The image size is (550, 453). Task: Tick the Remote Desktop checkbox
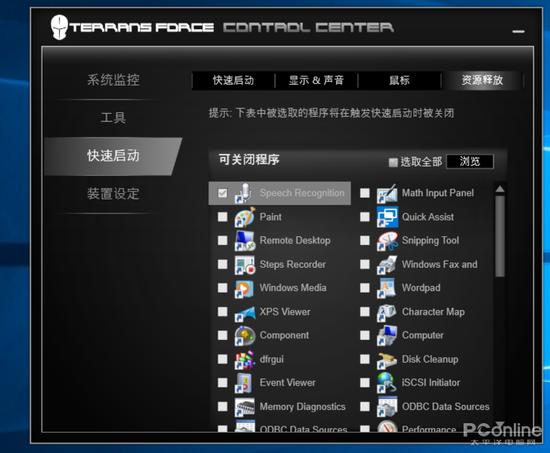pos(222,240)
